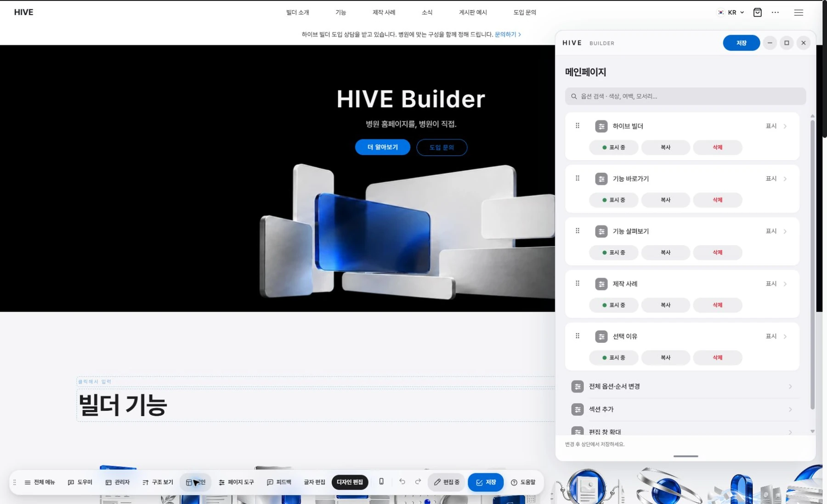This screenshot has width=827, height=504.
Task: Open 빌더 소개 in top navigation
Action: [297, 12]
